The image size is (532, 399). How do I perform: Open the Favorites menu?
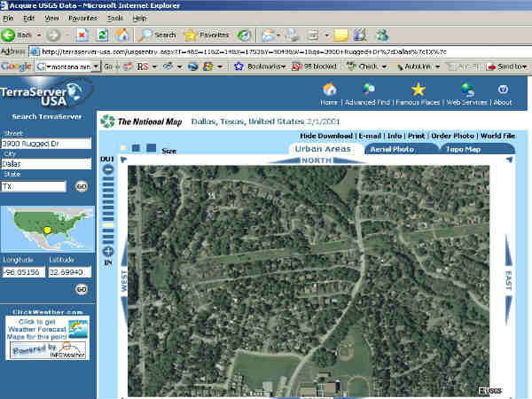pos(82,18)
